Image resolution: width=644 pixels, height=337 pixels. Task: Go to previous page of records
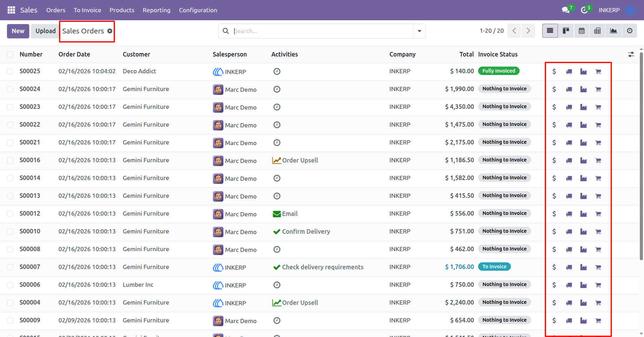click(x=514, y=31)
